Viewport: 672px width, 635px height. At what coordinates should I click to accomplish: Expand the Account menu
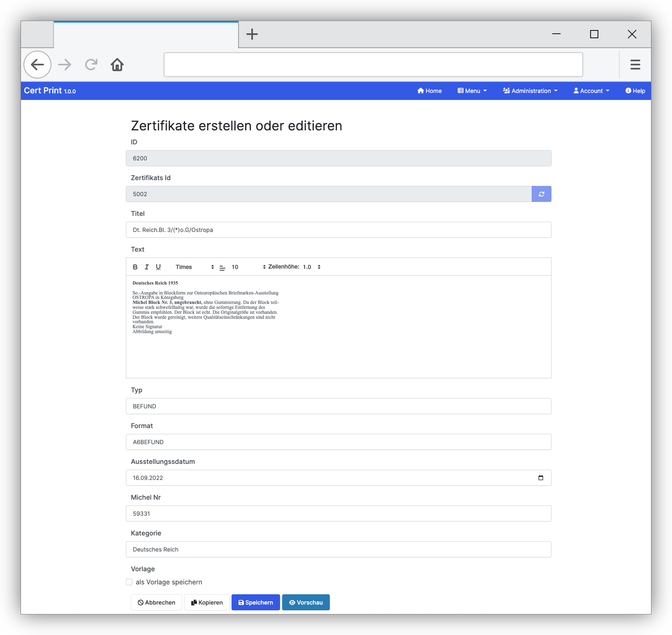[591, 91]
